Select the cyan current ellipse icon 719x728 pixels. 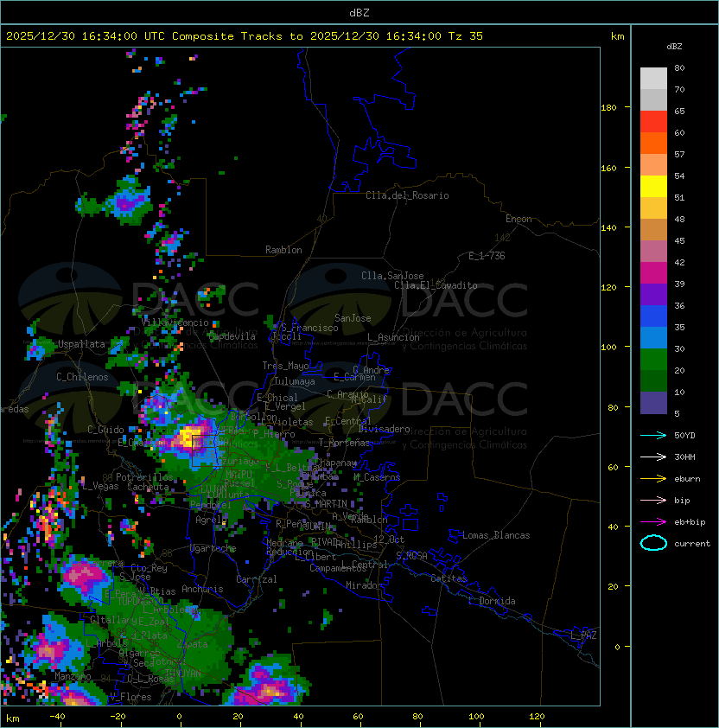(653, 543)
